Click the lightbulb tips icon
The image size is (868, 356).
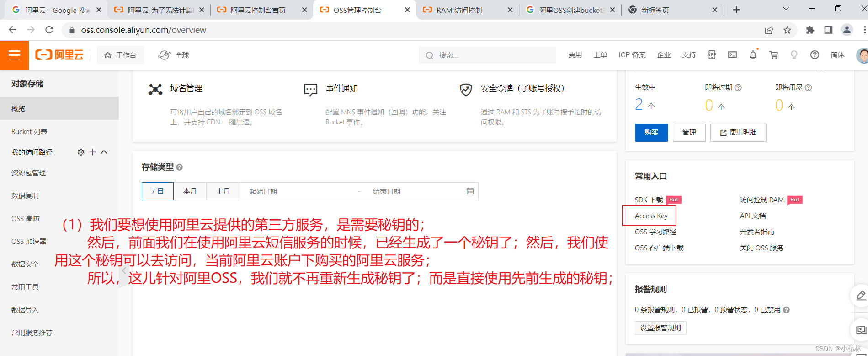point(794,55)
